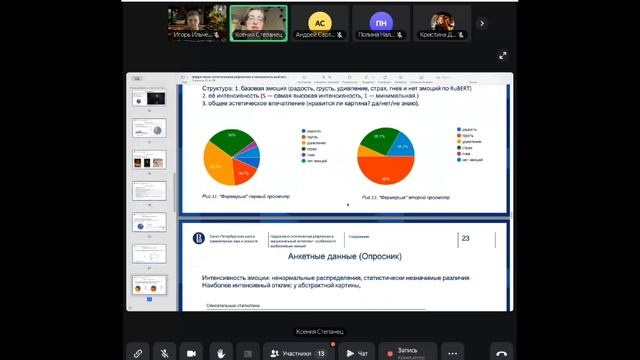
Task: Click the speaker name label Ксения Степанец below the screen
Action: [320, 331]
